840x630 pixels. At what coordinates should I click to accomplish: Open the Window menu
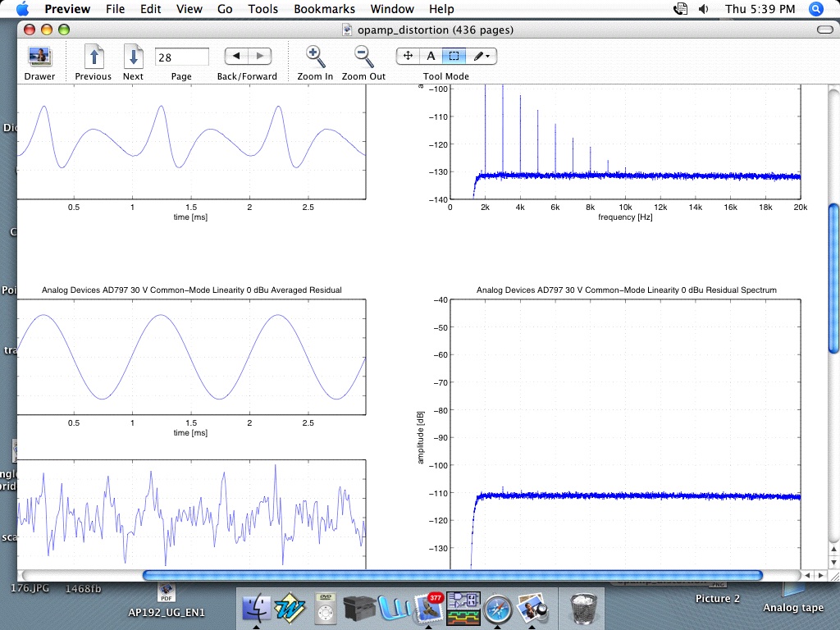point(392,8)
